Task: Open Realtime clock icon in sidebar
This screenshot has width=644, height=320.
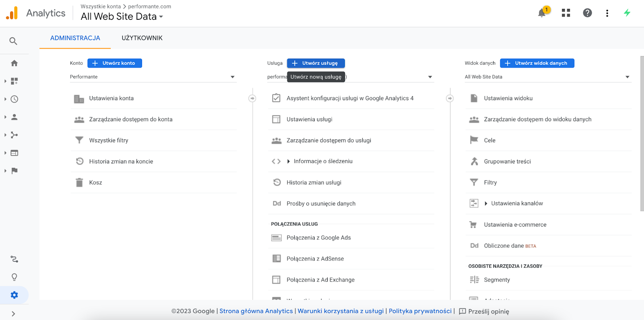Action: pos(14,99)
